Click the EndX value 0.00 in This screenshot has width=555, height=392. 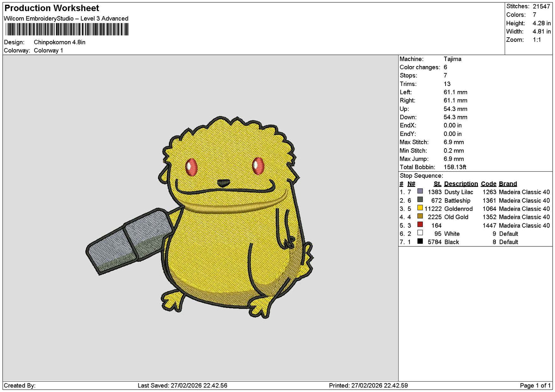tap(453, 125)
